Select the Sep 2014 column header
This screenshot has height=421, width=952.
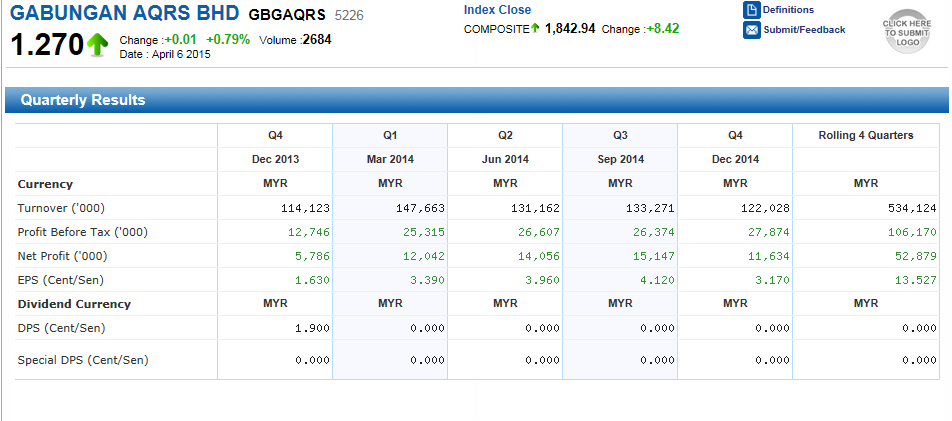tap(620, 160)
